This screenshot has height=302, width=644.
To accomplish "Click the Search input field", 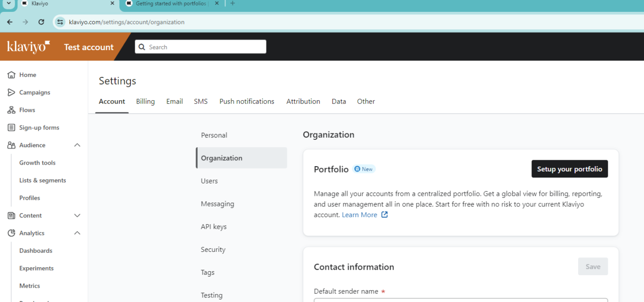I will [201, 47].
